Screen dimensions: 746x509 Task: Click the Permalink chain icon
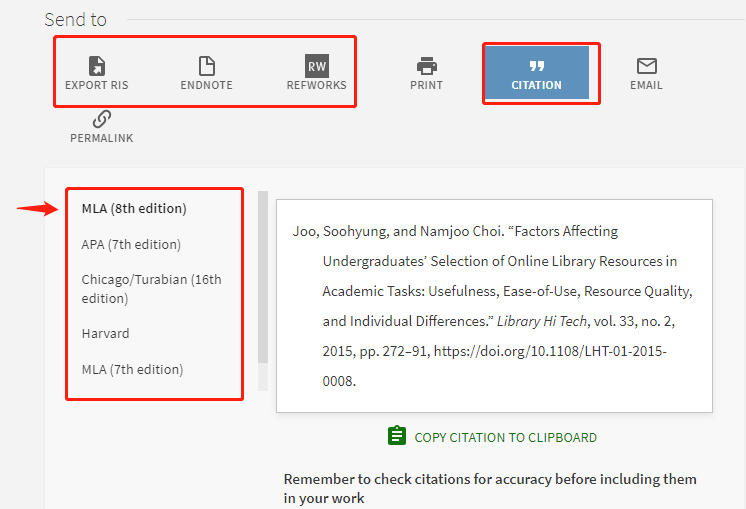pos(101,119)
